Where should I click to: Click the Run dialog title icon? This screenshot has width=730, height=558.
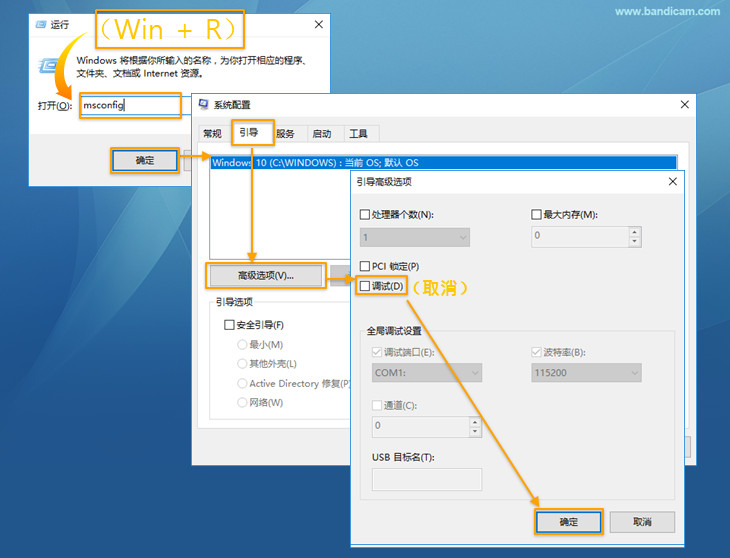[x=41, y=24]
